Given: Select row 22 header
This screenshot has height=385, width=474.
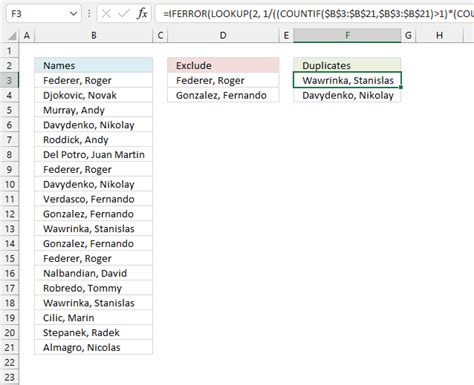Looking at the screenshot, I should point(9,362).
